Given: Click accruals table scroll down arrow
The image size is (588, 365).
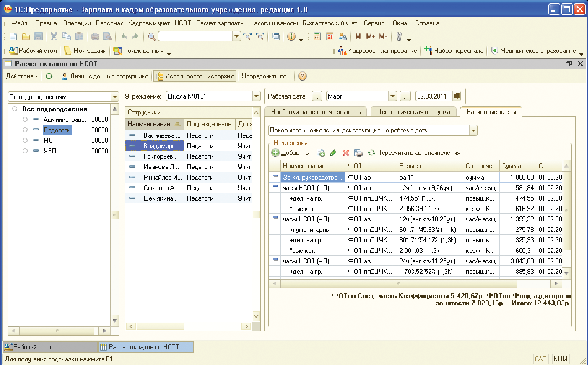Looking at the screenshot, I should pyautogui.click(x=567, y=273).
